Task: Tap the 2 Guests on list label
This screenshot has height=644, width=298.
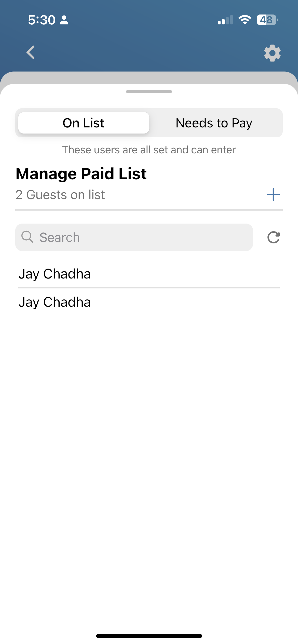Action: (x=60, y=195)
